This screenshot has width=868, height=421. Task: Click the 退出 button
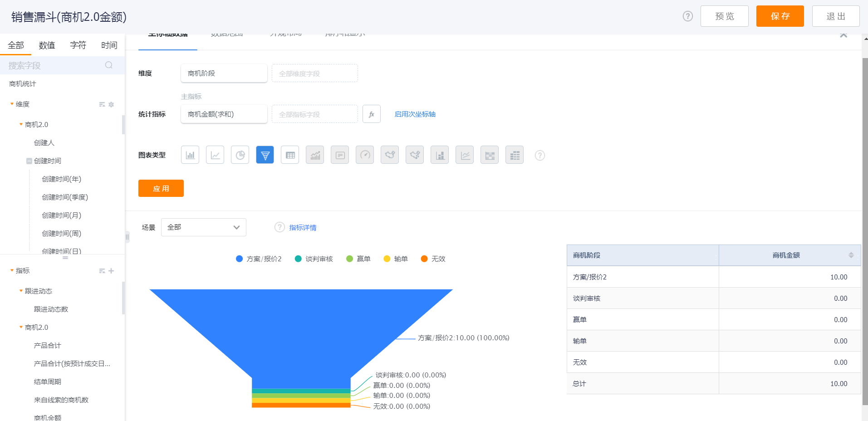pos(836,16)
